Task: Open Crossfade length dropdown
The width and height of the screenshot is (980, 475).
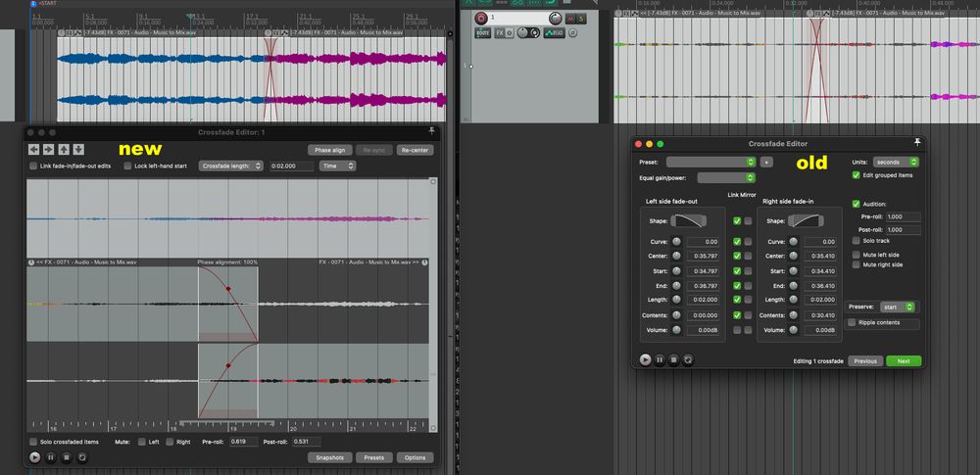Action: [230, 166]
